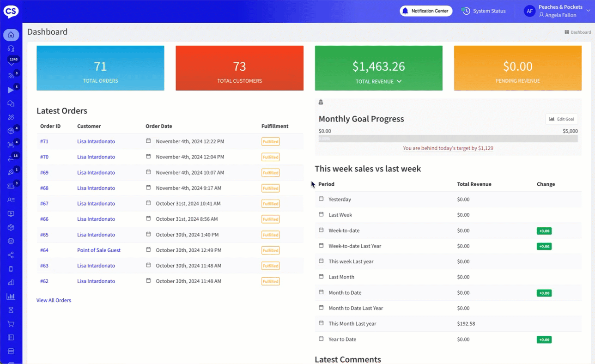Click the play triangle icon in sidebar
This screenshot has height=364, width=595.
11,90
